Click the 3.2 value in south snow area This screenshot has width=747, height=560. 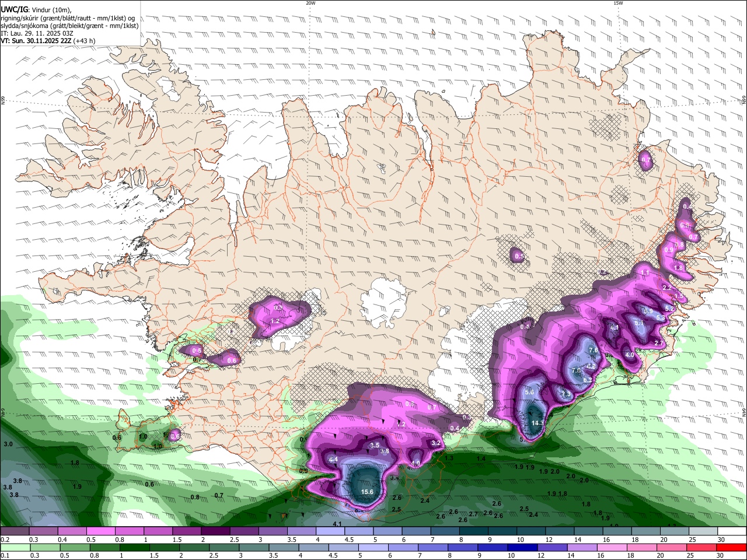coord(435,443)
